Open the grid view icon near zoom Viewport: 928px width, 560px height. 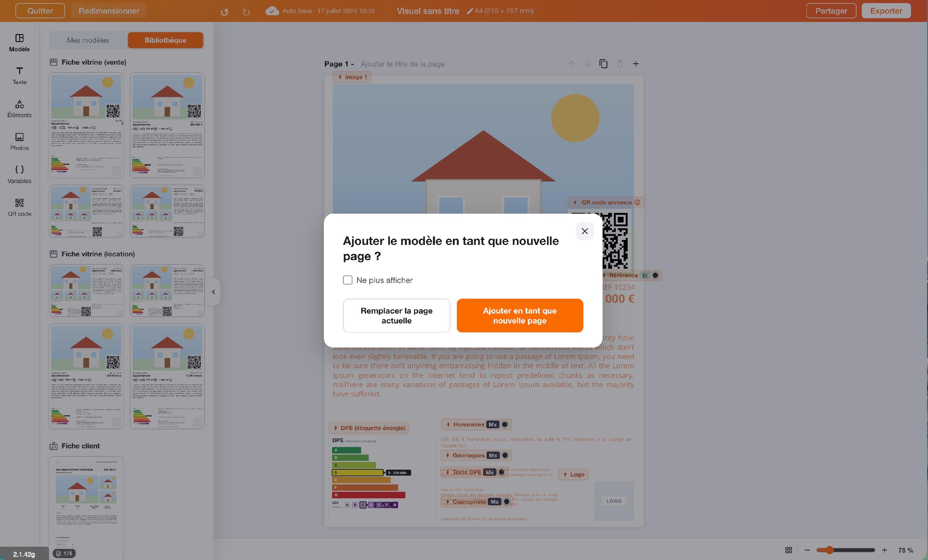[789, 550]
